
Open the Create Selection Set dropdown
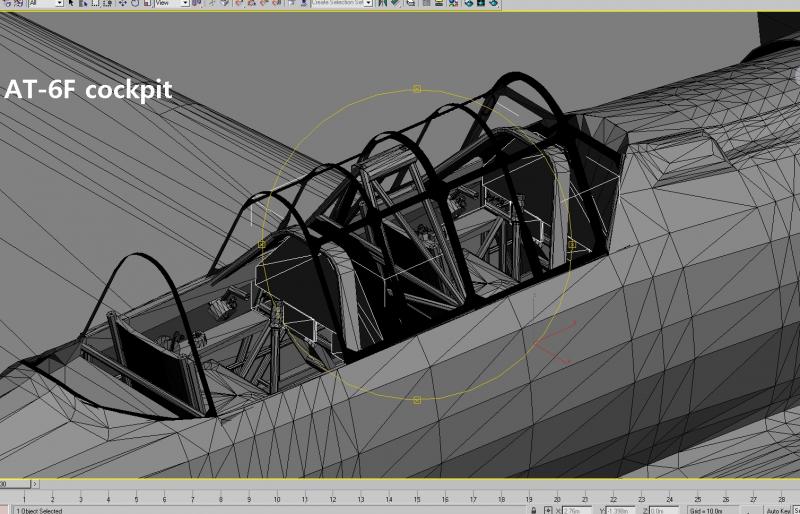(342, 3)
